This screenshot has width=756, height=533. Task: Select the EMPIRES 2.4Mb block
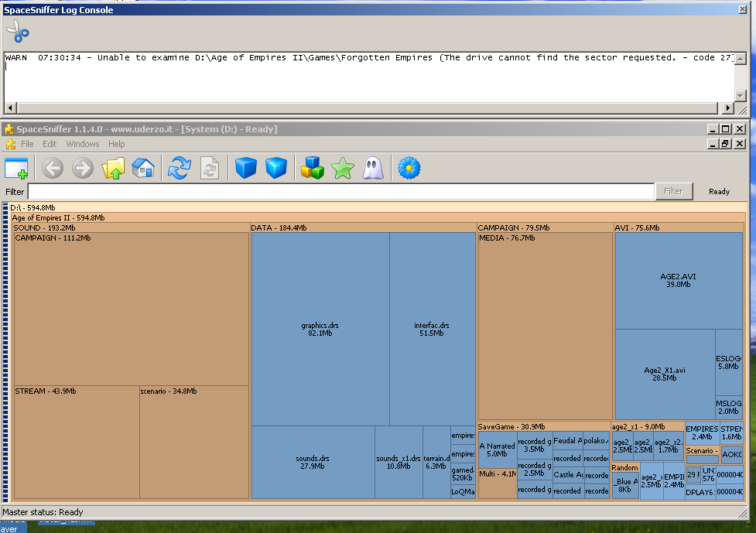pyautogui.click(x=702, y=432)
